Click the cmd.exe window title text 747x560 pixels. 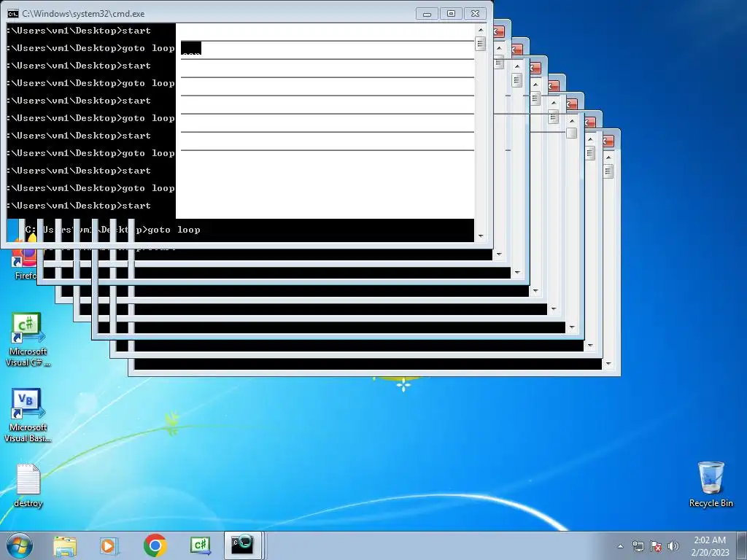[83, 14]
